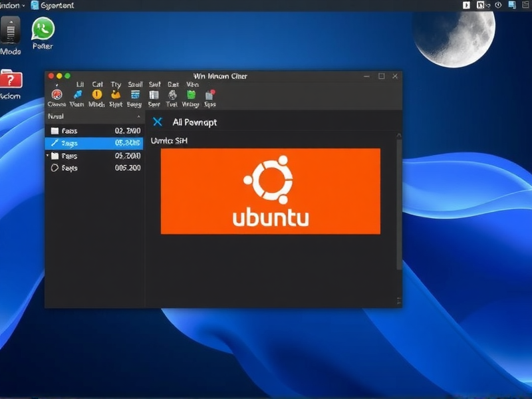Image resolution: width=532 pixels, height=399 pixels.
Task: Select the last sidebar row with circle icon
Action: pos(94,168)
